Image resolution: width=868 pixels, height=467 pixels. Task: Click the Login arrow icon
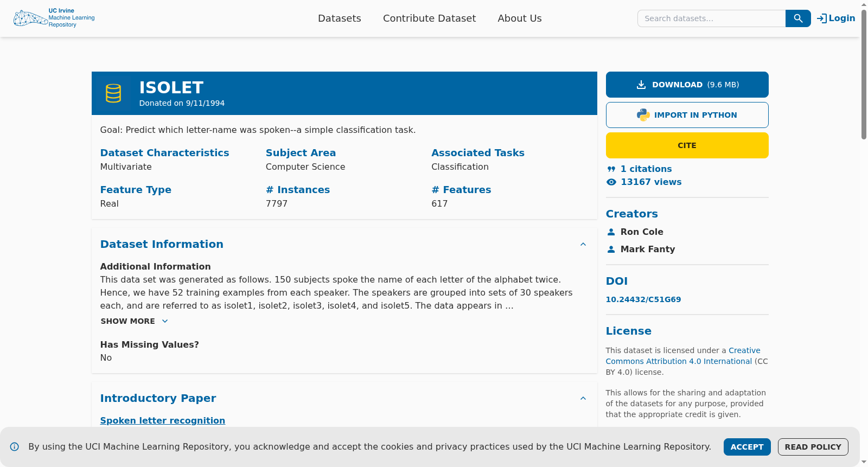[822, 18]
